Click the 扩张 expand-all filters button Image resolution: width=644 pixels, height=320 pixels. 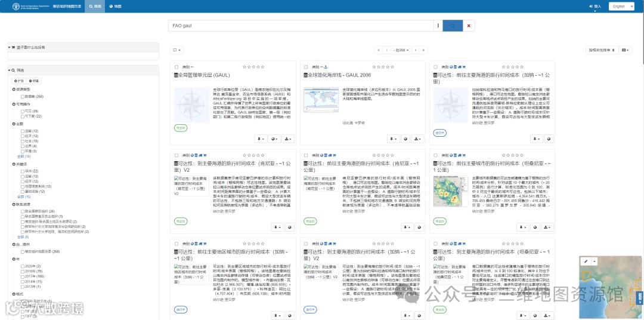point(19,81)
